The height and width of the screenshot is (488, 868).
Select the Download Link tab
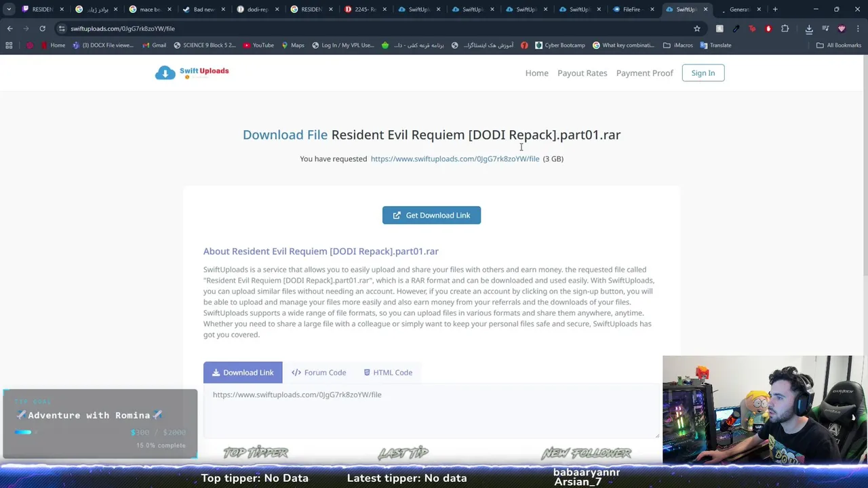click(x=243, y=372)
